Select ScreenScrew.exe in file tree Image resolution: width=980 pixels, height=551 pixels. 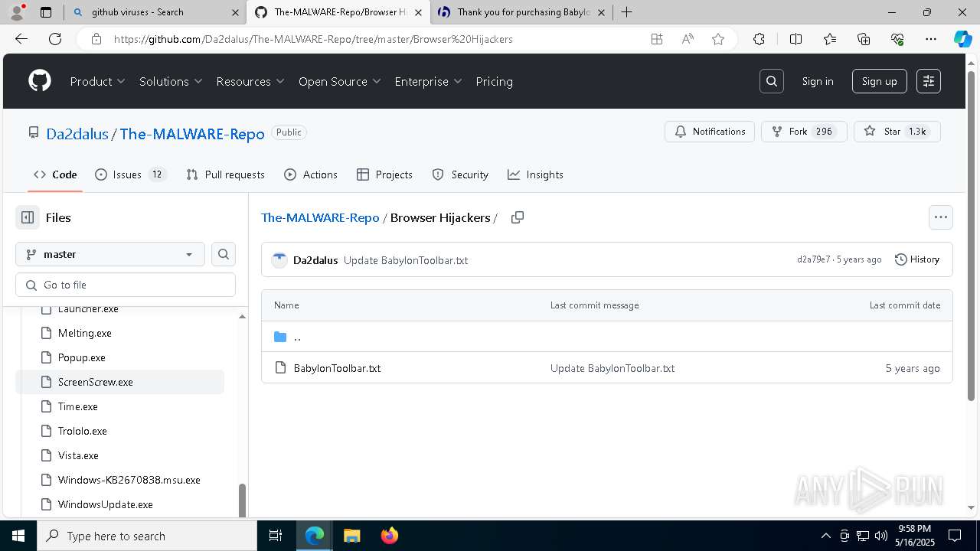[x=120, y=382]
